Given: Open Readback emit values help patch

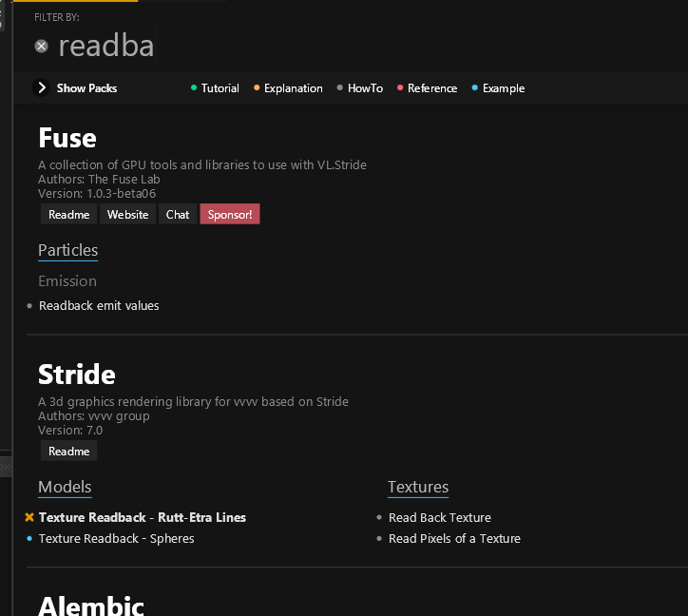Looking at the screenshot, I should coord(99,306).
